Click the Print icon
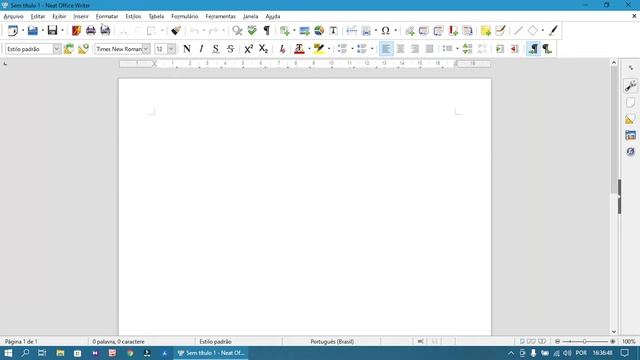The image size is (640, 360). click(91, 31)
